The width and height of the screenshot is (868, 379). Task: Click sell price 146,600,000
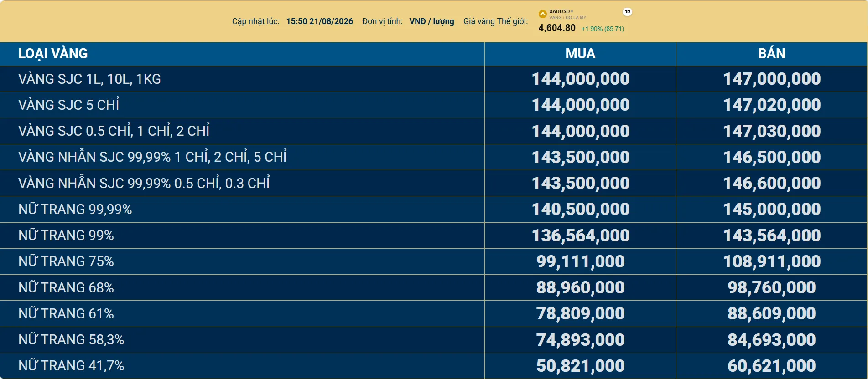tap(772, 183)
